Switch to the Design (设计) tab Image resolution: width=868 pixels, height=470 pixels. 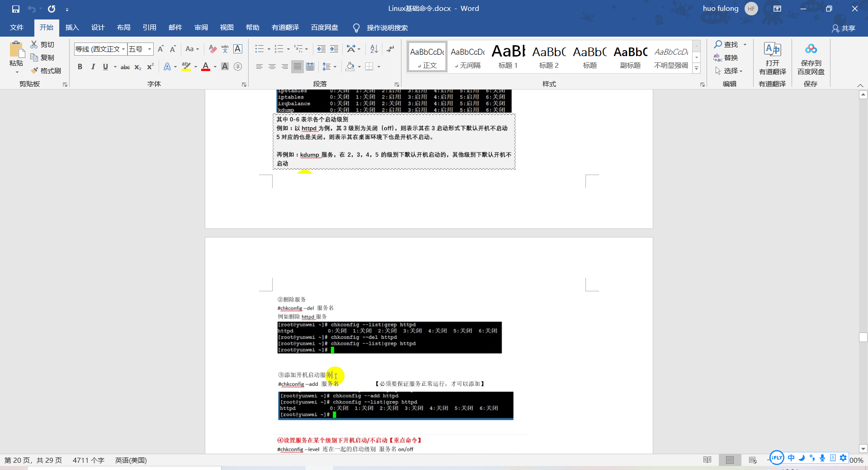click(x=98, y=28)
